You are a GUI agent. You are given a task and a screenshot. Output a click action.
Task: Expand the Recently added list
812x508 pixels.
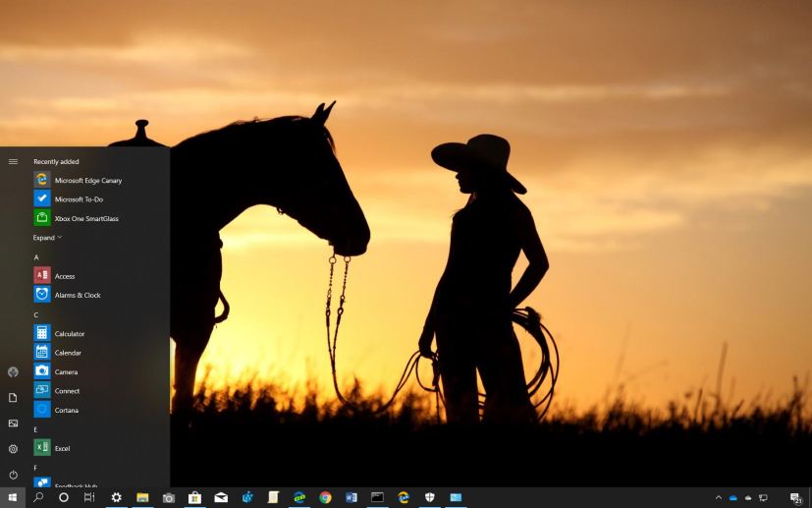tap(47, 238)
